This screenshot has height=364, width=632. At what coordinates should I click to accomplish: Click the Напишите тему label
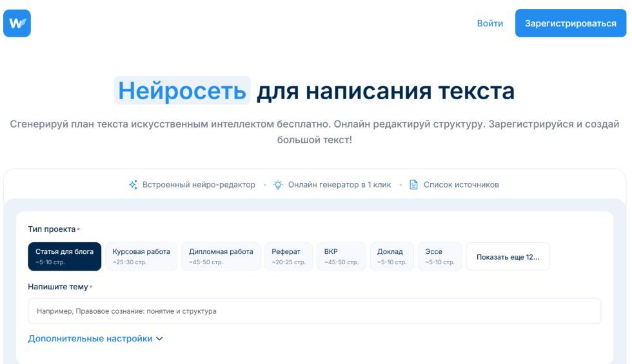(57, 287)
